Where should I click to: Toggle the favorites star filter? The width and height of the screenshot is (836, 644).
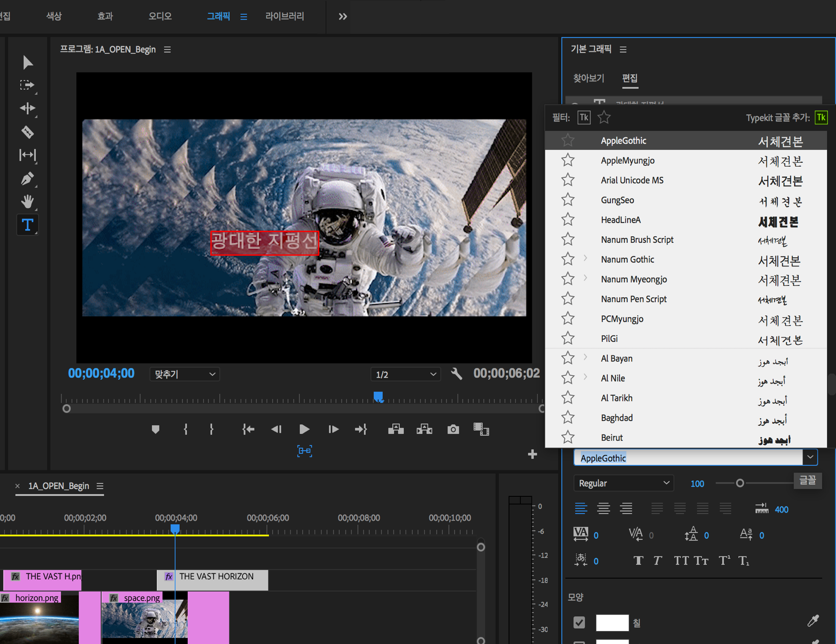pyautogui.click(x=604, y=117)
